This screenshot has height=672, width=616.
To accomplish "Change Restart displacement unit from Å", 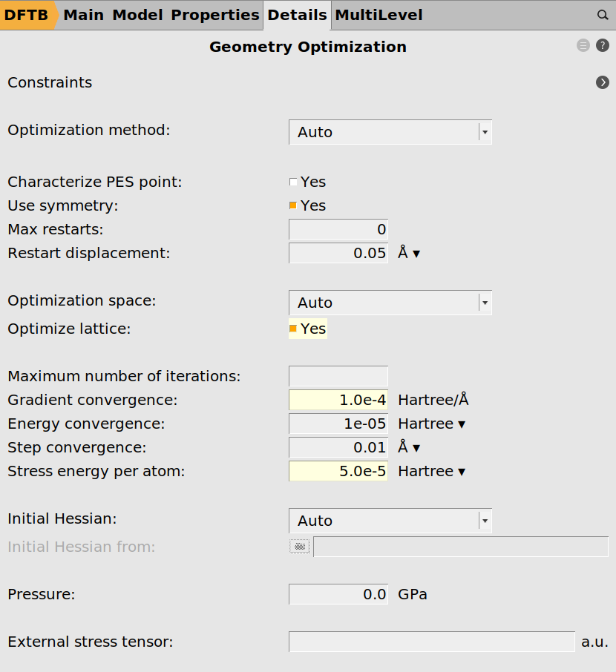I will [409, 253].
